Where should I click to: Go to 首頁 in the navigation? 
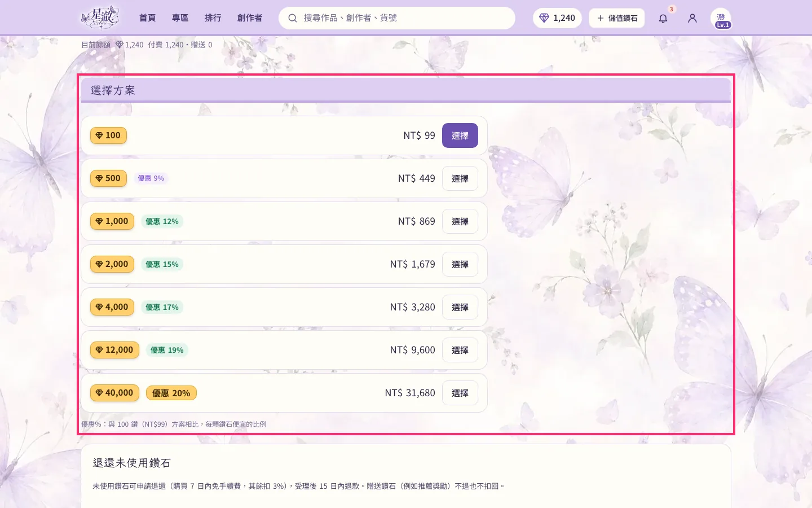point(148,18)
